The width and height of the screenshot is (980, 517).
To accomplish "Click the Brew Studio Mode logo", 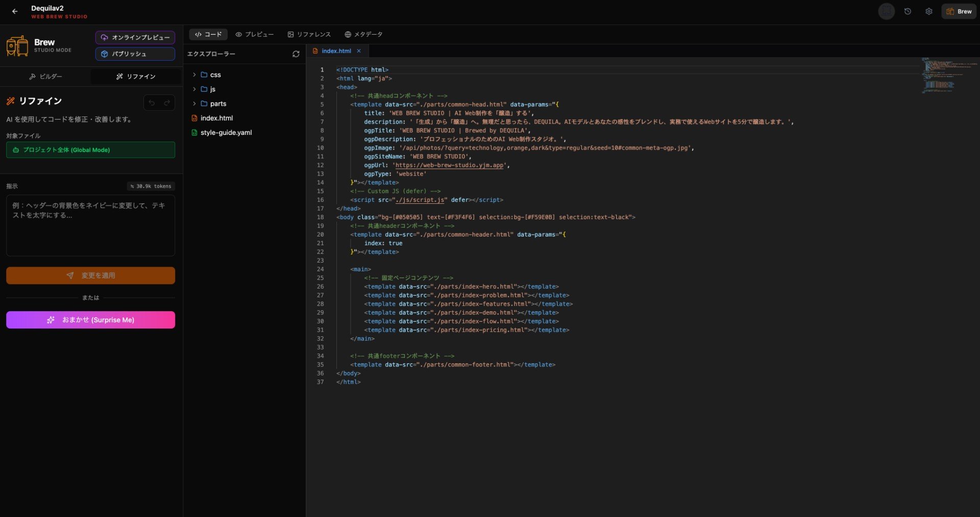I will click(x=17, y=45).
